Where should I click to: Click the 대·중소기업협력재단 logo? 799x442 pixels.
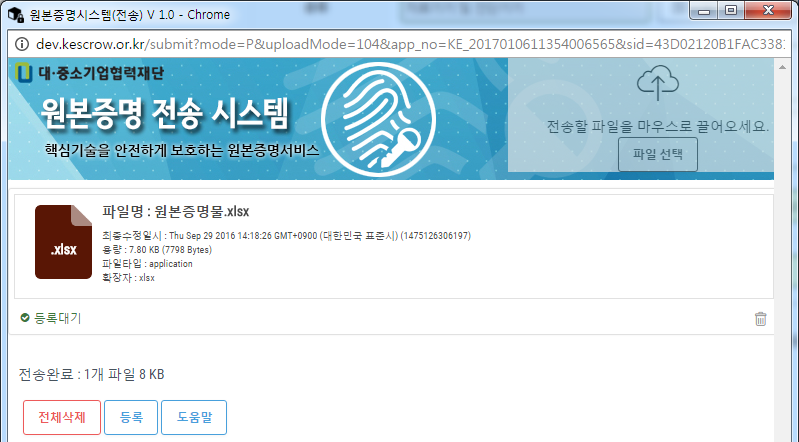(x=89, y=73)
